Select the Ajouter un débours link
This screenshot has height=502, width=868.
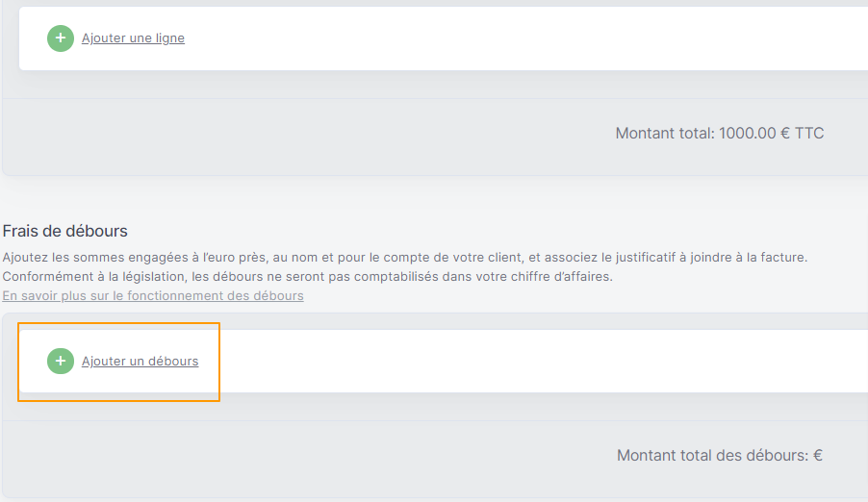point(140,361)
